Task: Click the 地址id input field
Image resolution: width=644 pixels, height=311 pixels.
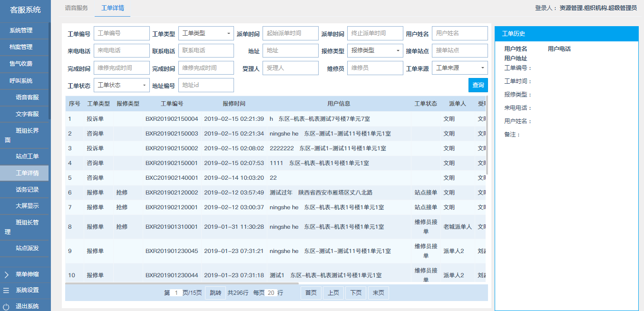Action: pyautogui.click(x=206, y=85)
